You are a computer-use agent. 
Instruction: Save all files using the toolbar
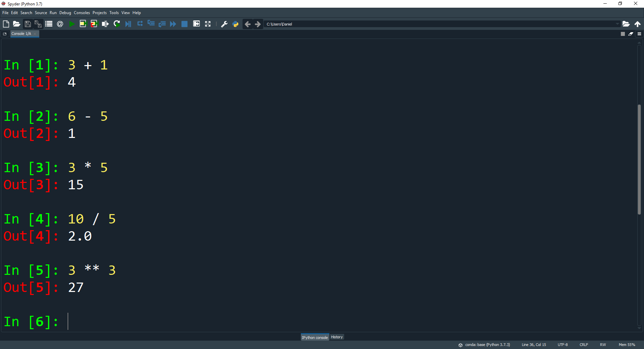(x=38, y=24)
